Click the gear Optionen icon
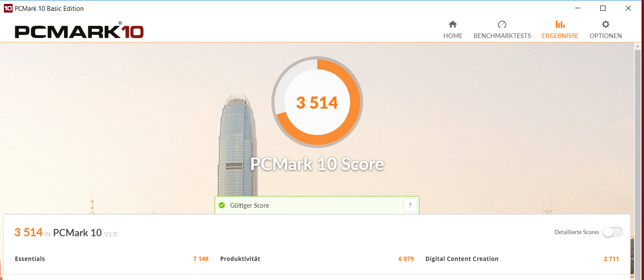Image resolution: width=644 pixels, height=280 pixels. pyautogui.click(x=605, y=24)
